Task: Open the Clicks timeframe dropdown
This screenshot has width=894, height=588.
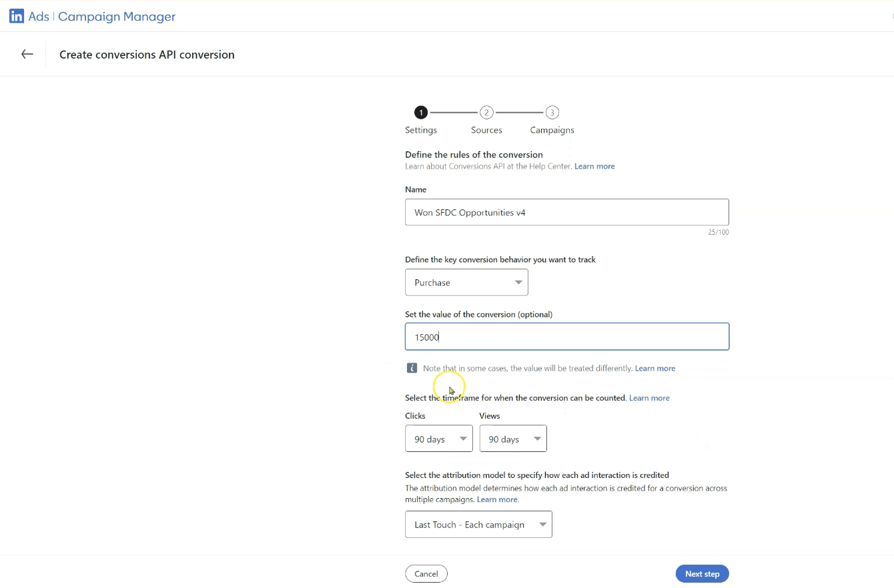Action: [x=438, y=438]
